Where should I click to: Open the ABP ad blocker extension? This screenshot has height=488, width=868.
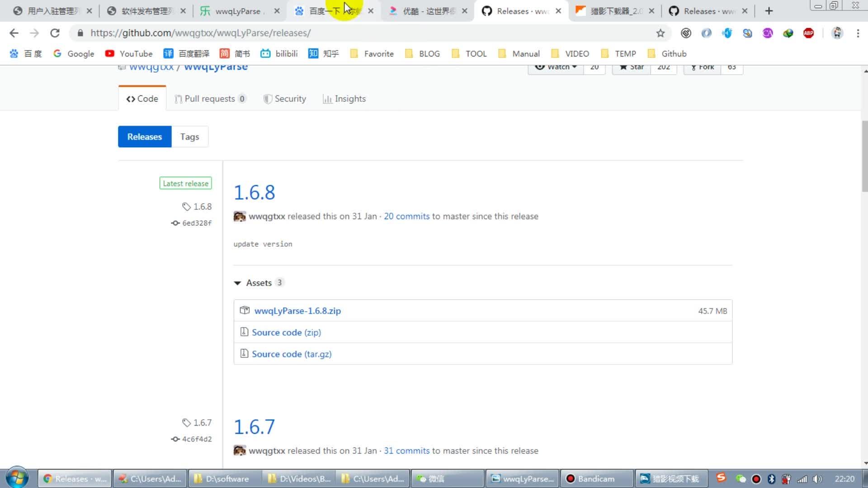(x=808, y=33)
